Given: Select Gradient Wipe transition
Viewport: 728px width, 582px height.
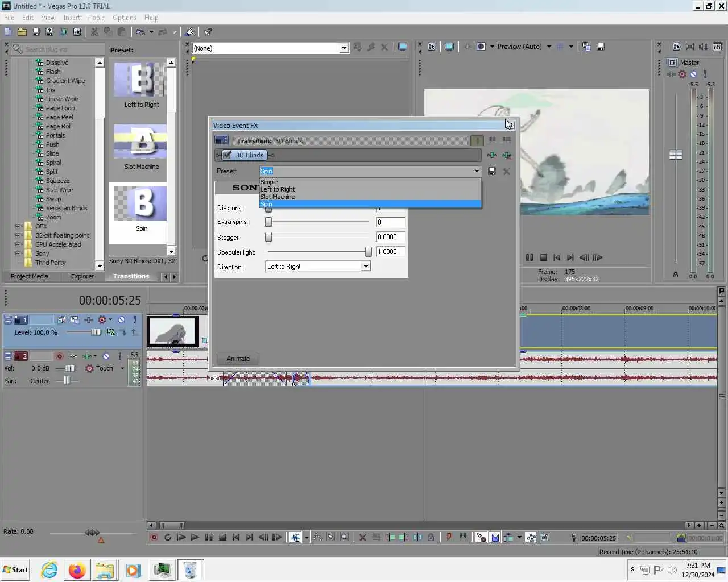Looking at the screenshot, I should click(x=65, y=81).
